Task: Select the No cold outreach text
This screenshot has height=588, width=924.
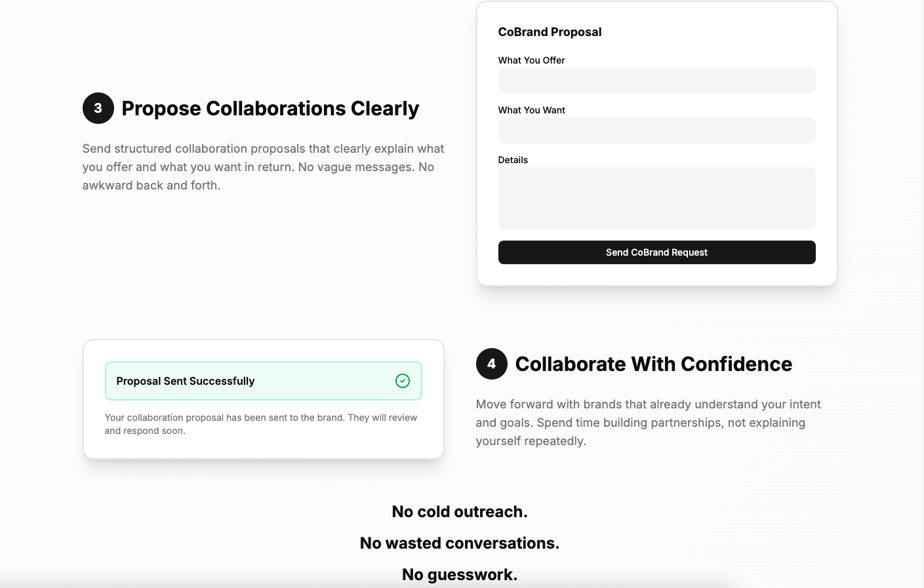Action: [459, 511]
